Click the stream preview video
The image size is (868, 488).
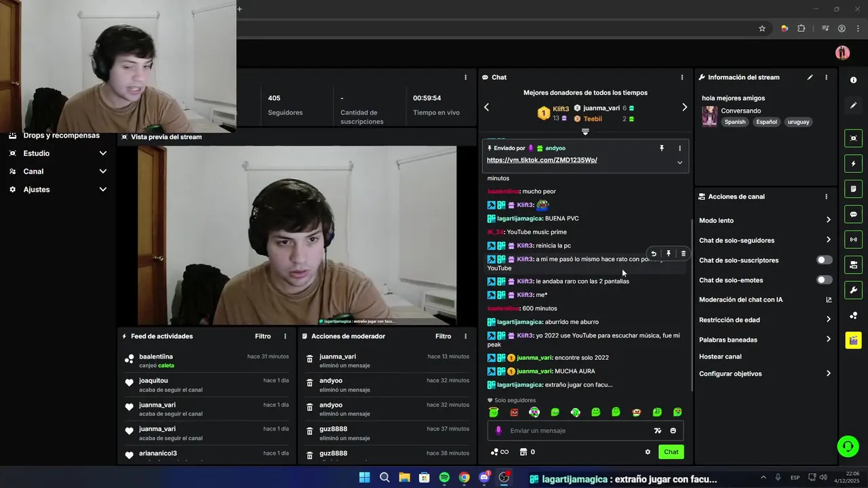297,235
